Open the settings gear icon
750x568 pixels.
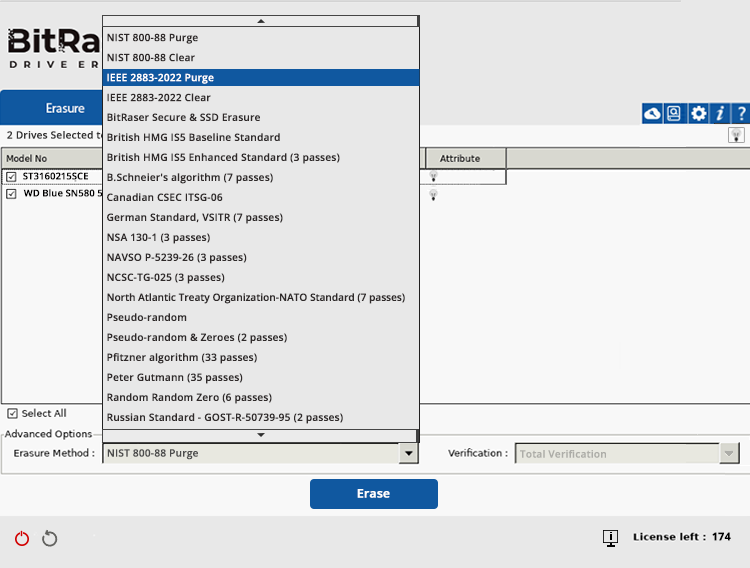[x=698, y=113]
